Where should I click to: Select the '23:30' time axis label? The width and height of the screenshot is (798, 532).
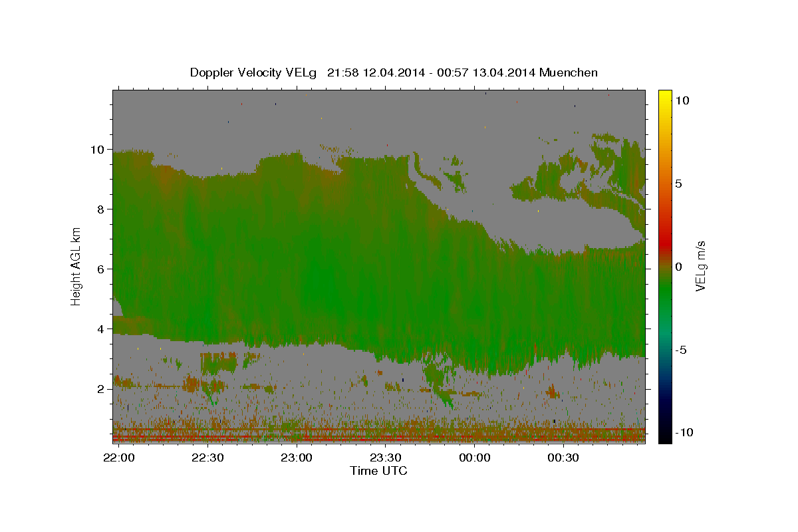click(x=386, y=458)
